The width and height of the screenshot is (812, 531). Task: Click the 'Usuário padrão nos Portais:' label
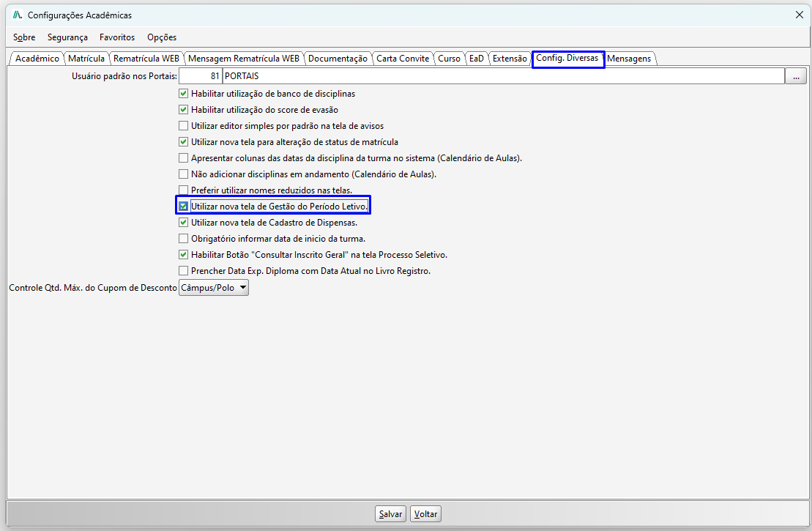tap(124, 76)
